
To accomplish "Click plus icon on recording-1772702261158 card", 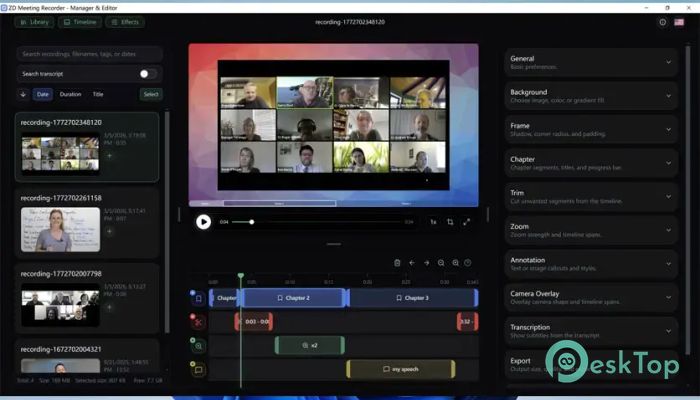I will click(109, 231).
